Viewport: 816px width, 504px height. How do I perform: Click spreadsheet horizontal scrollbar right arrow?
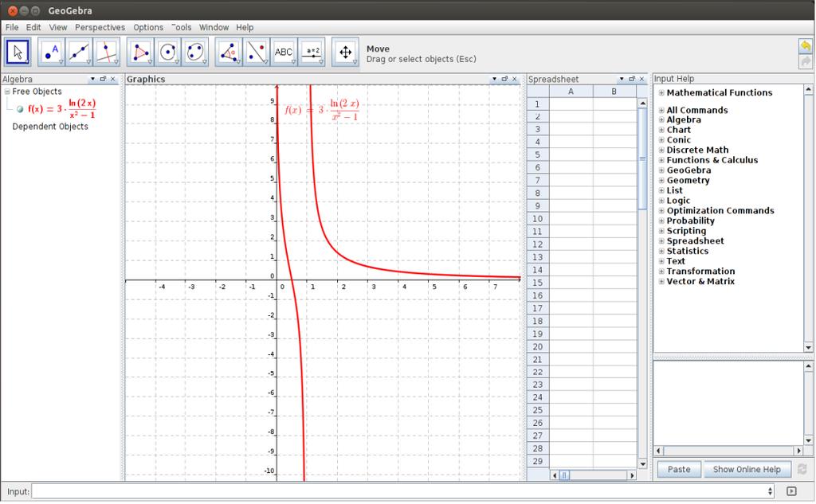pyautogui.click(x=632, y=475)
